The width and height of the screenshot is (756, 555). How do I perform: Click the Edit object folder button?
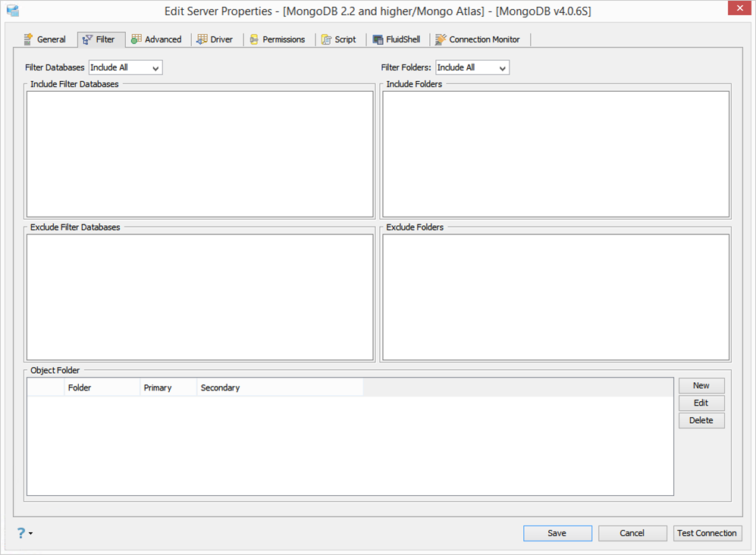(x=701, y=403)
